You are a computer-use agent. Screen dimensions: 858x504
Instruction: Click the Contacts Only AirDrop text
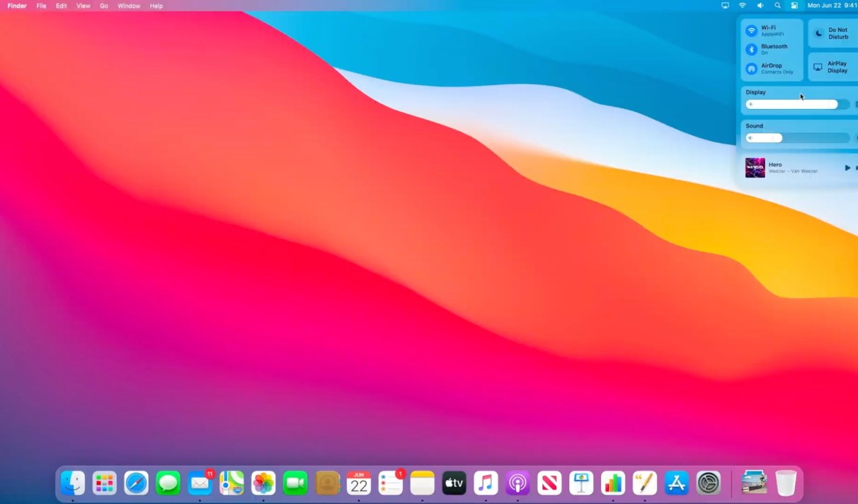tap(777, 72)
